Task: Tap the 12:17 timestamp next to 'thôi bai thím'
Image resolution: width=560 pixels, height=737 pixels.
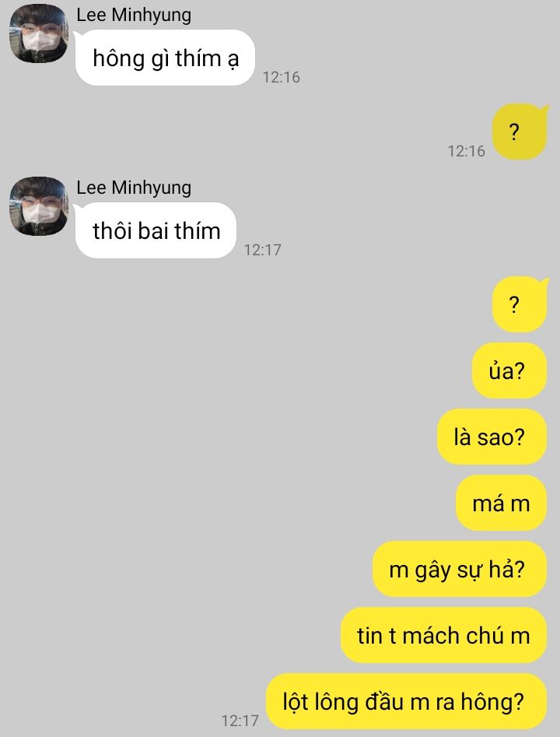Action: coord(262,250)
